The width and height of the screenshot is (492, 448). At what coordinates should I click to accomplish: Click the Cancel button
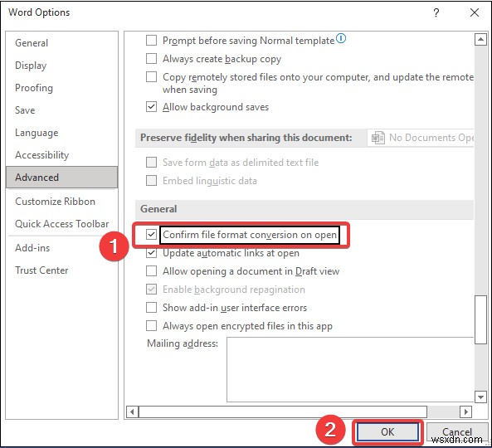click(x=457, y=432)
